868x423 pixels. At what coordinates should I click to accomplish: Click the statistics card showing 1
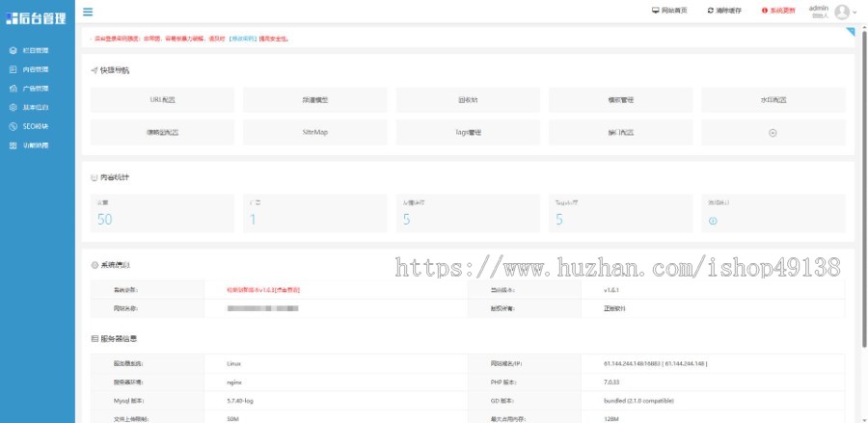click(x=315, y=214)
